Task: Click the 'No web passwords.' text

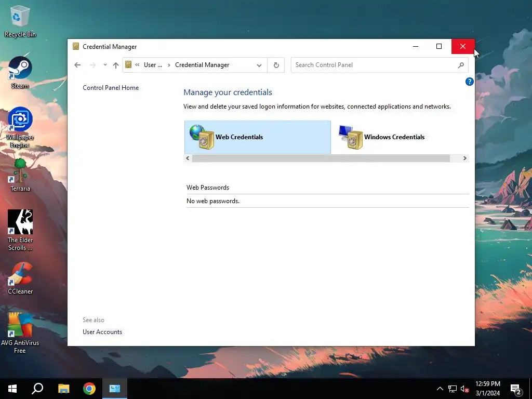Action: 213,201
